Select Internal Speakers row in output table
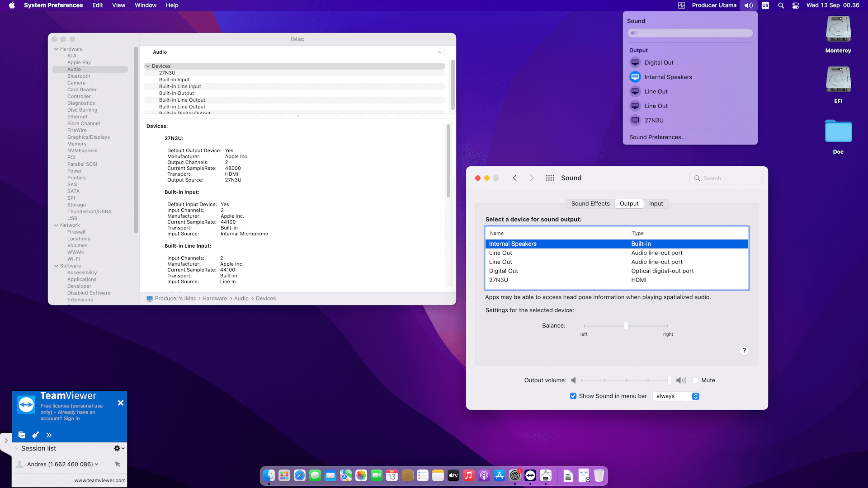This screenshot has width=868, height=488. tap(617, 244)
